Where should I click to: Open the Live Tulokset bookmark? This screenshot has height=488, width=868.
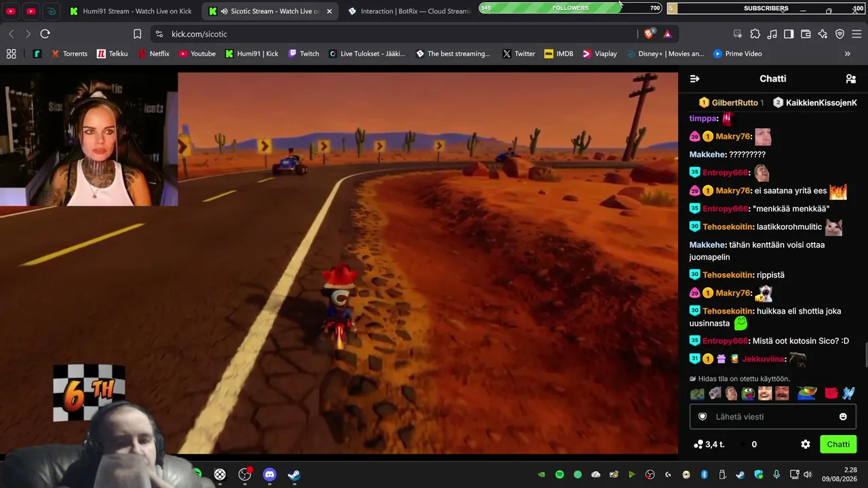[367, 54]
